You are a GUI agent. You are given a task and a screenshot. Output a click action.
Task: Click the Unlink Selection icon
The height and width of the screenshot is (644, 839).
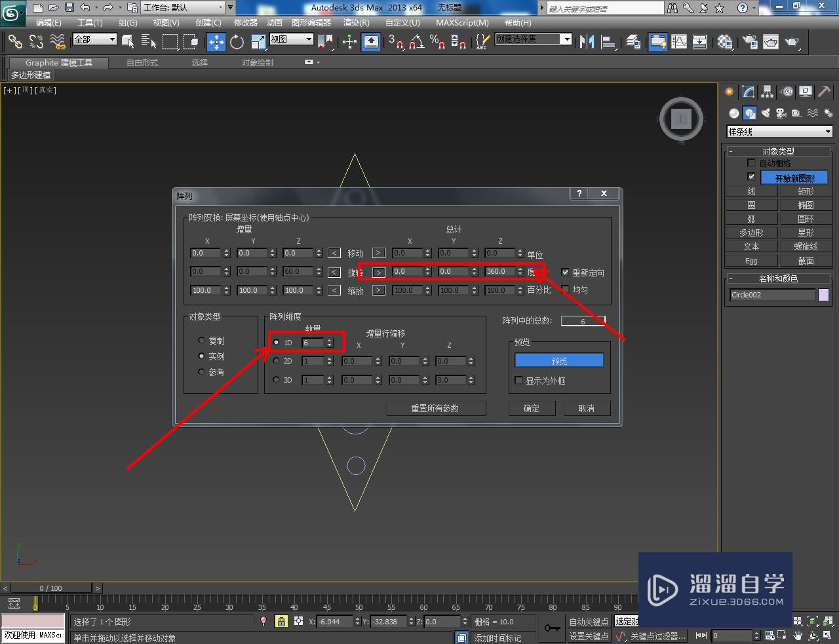(x=36, y=42)
